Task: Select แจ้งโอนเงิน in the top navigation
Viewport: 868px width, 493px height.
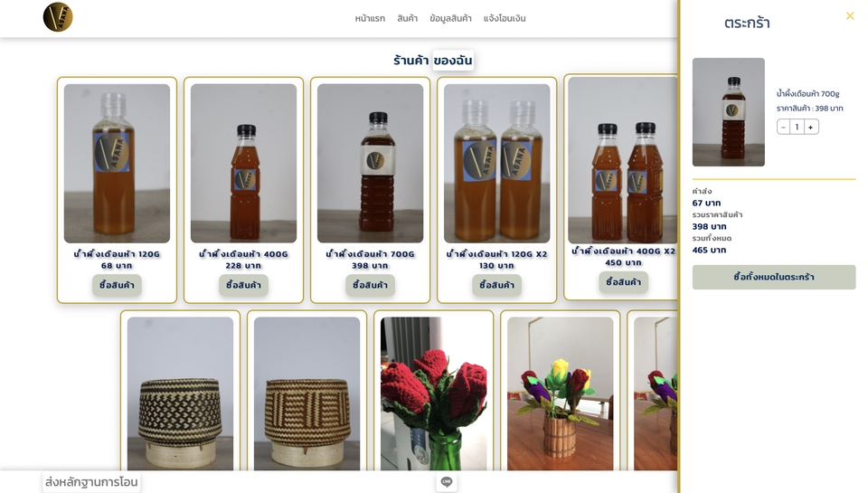Action: tap(505, 18)
